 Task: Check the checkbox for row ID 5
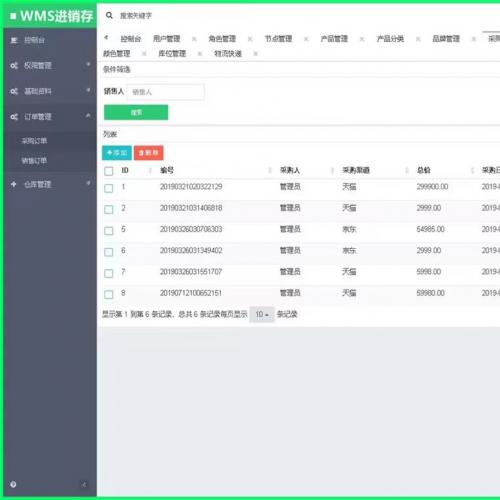(109, 231)
